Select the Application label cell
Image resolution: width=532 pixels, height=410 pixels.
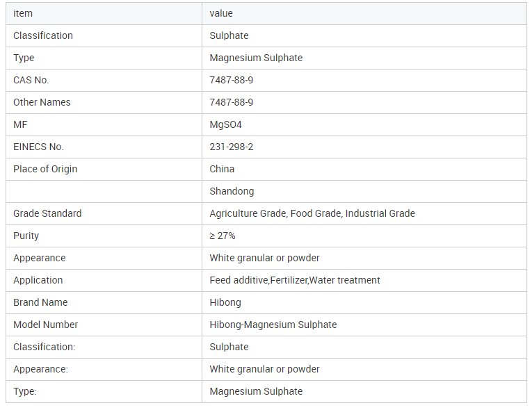pyautogui.click(x=38, y=280)
